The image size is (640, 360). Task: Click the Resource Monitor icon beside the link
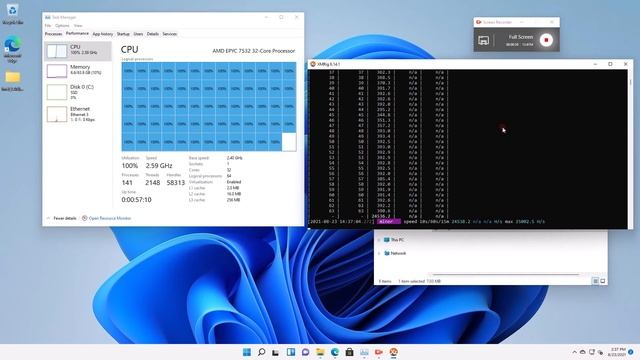point(84,218)
